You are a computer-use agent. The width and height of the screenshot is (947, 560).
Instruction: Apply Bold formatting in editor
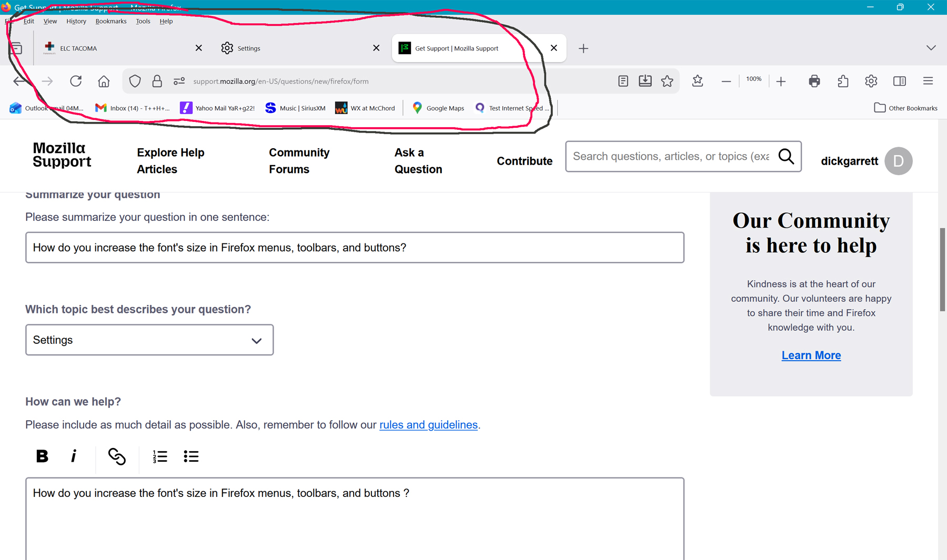pyautogui.click(x=42, y=456)
